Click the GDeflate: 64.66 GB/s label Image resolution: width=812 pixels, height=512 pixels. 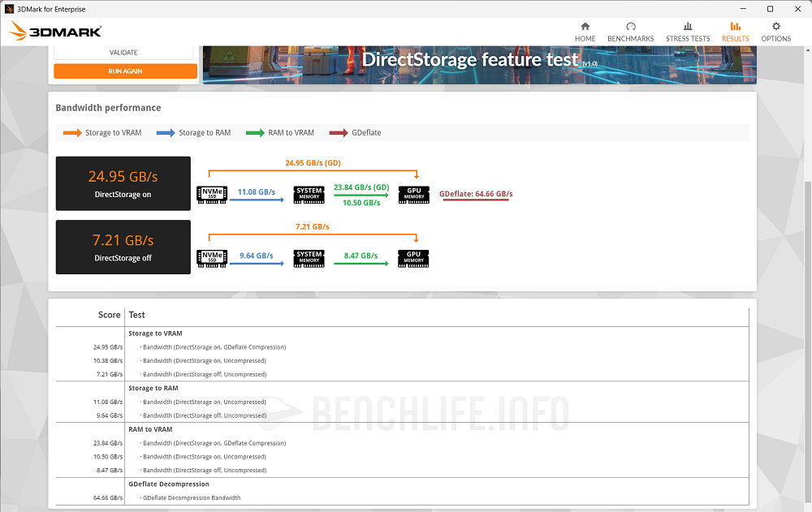pyautogui.click(x=476, y=194)
